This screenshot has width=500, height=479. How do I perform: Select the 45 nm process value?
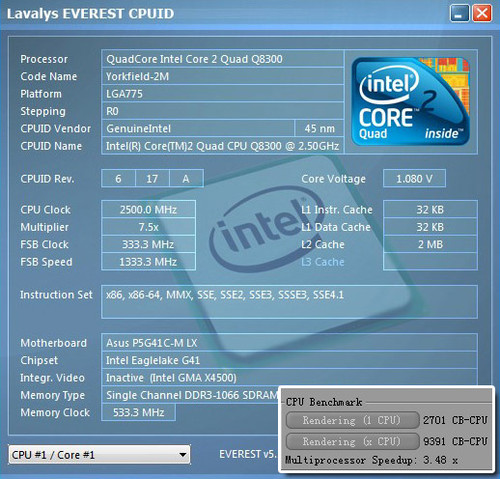(319, 128)
